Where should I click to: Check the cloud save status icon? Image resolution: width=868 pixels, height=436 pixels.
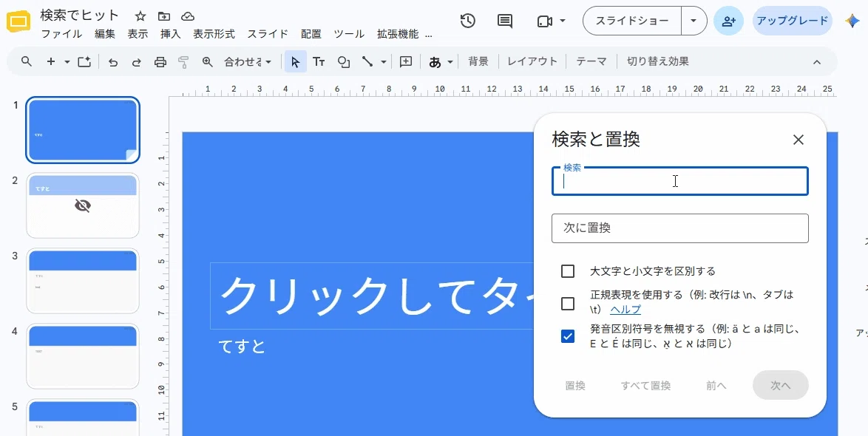click(189, 16)
